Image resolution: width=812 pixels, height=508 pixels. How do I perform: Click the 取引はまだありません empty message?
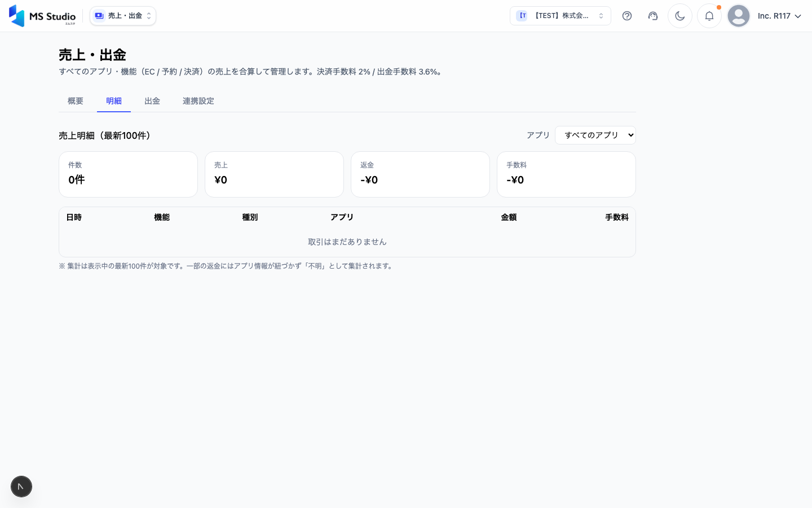(347, 242)
